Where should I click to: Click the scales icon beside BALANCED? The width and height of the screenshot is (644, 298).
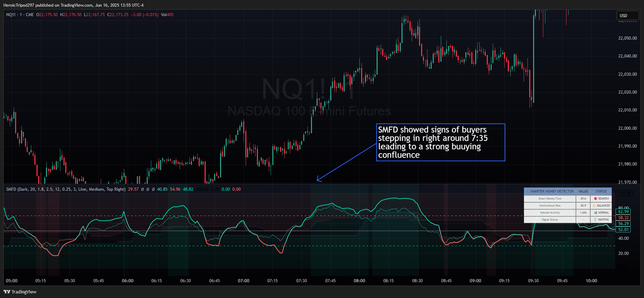[594, 205]
